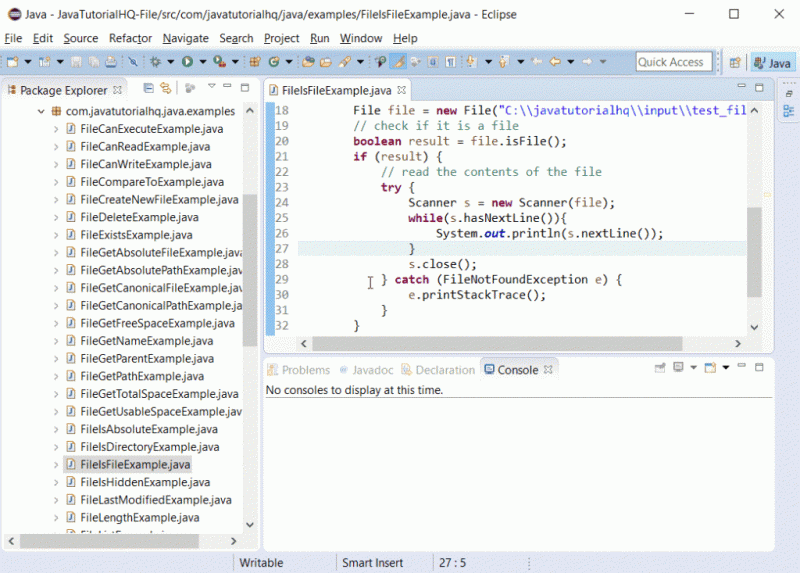Close the Package Explorer tab
Viewport: 800px width, 573px height.
coord(117,90)
